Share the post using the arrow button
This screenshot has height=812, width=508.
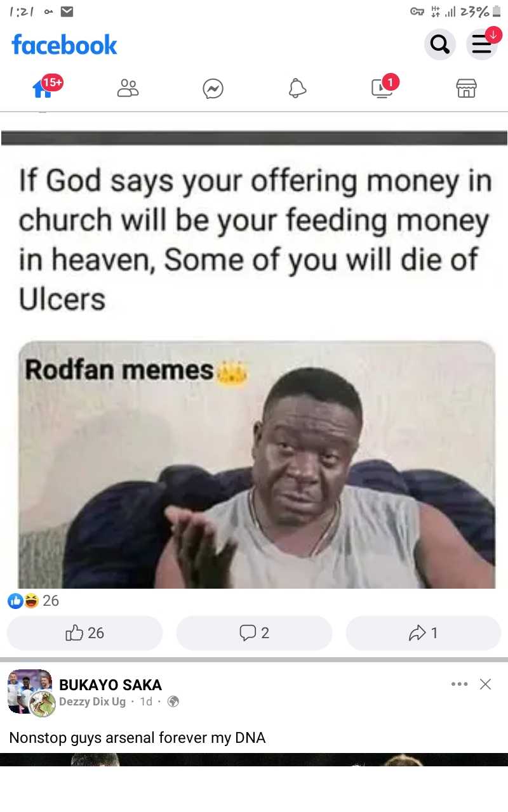click(424, 632)
